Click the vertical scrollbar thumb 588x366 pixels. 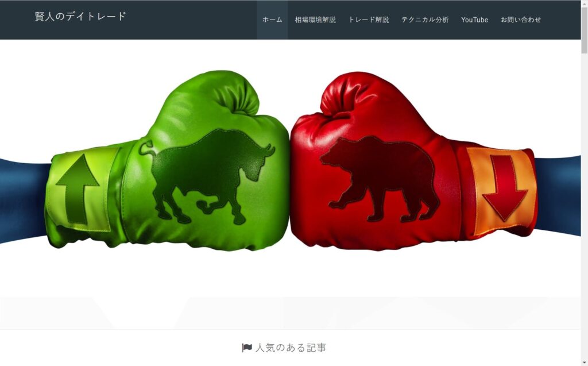(x=584, y=30)
